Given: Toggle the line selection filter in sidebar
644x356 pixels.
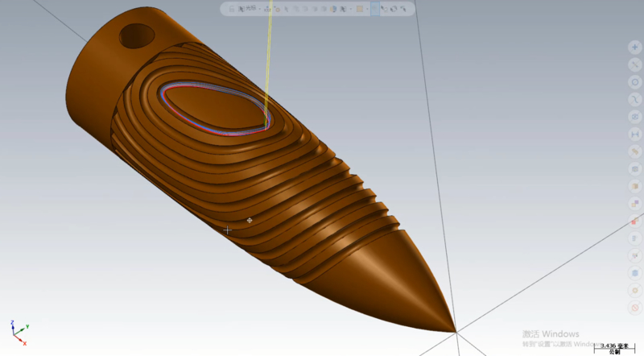Looking at the screenshot, I should [635, 64].
